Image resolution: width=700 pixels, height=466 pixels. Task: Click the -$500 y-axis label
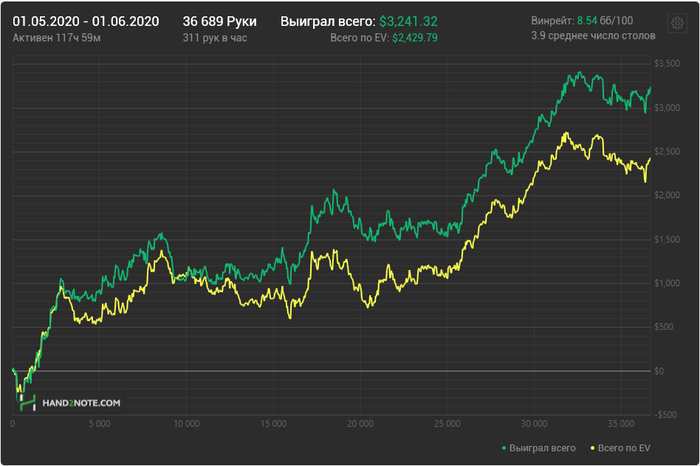pyautogui.click(x=665, y=415)
